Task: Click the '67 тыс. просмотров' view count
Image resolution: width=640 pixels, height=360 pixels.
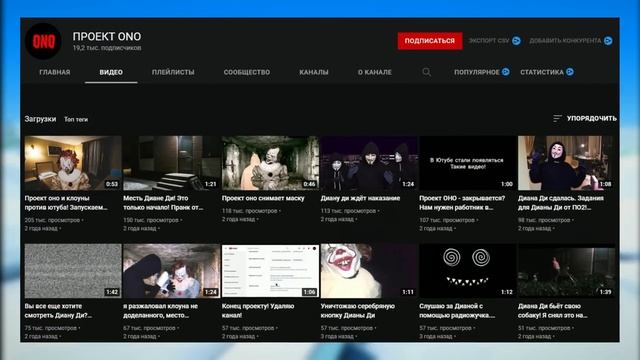Action: [x=149, y=328]
